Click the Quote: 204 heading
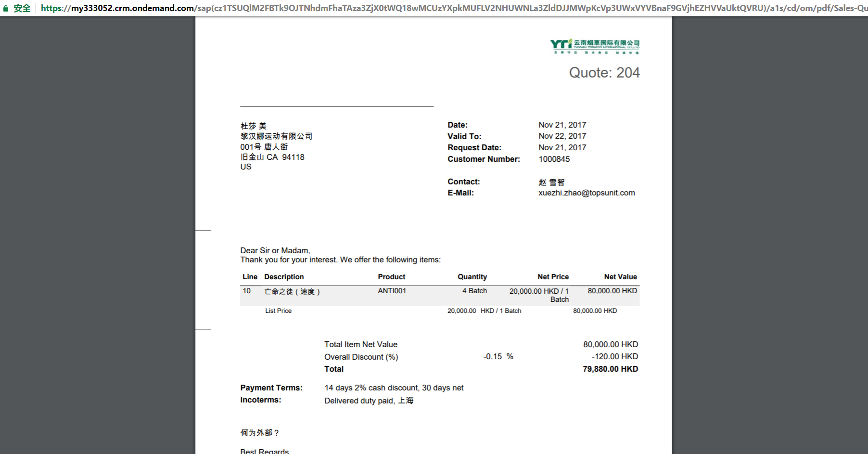The image size is (868, 454). pos(604,73)
